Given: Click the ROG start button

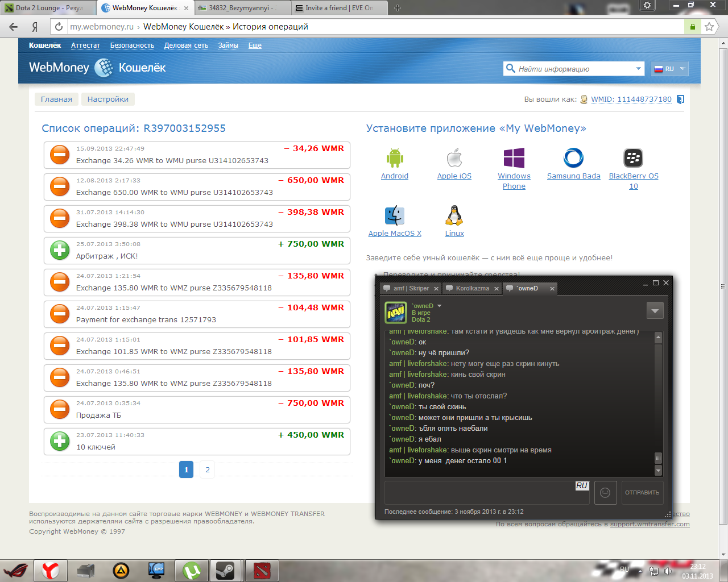Looking at the screenshot, I should [15, 571].
